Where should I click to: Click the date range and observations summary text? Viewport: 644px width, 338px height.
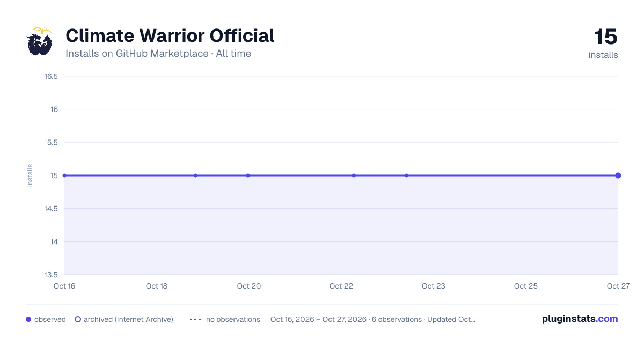point(373,319)
